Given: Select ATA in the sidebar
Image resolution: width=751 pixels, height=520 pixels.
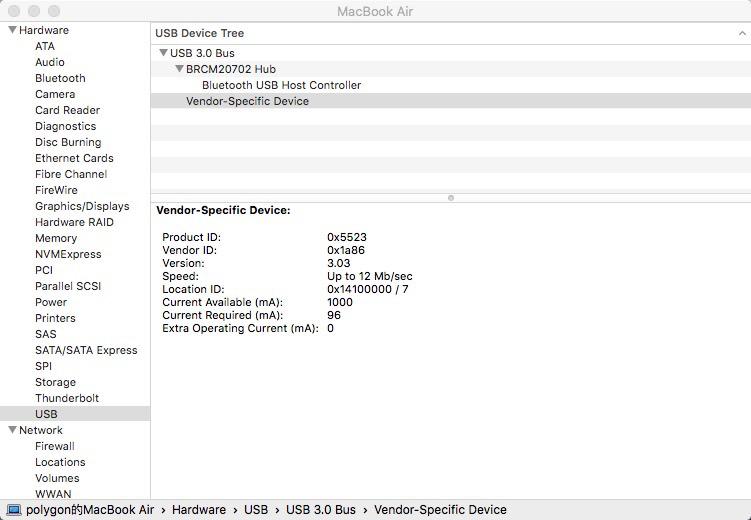Looking at the screenshot, I should 45,46.
